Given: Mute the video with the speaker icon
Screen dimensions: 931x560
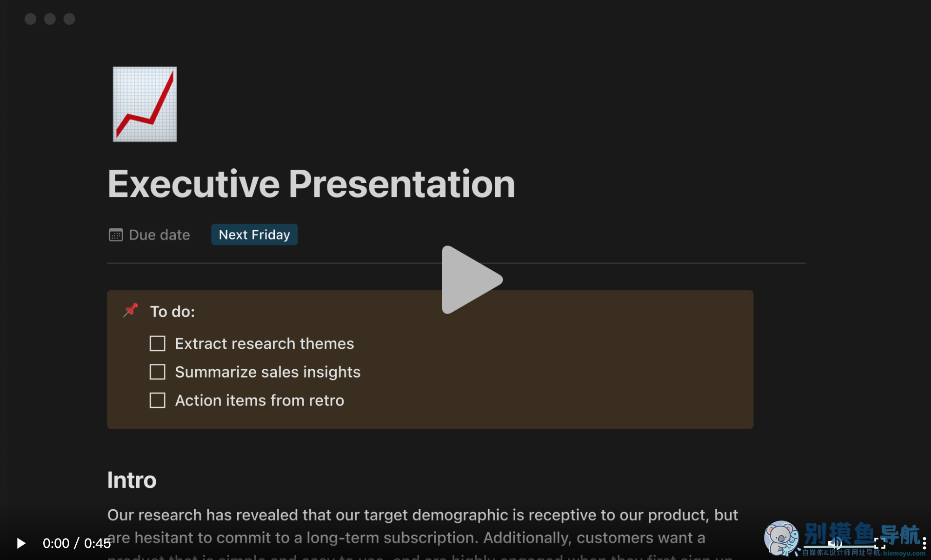Looking at the screenshot, I should (835, 543).
